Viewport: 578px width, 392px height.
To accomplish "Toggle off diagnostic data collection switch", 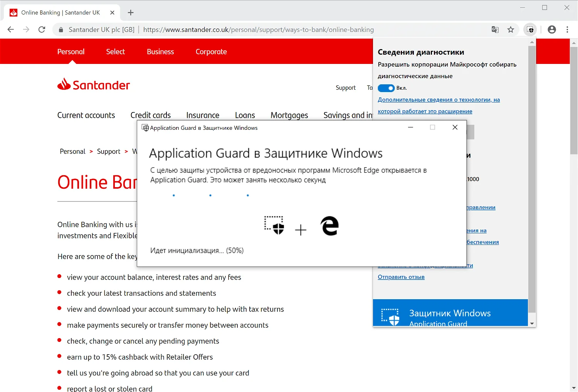I will tap(386, 88).
